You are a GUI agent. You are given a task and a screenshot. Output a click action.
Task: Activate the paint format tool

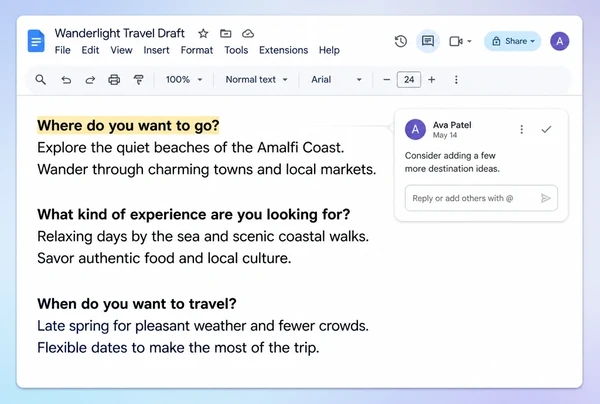(x=139, y=80)
